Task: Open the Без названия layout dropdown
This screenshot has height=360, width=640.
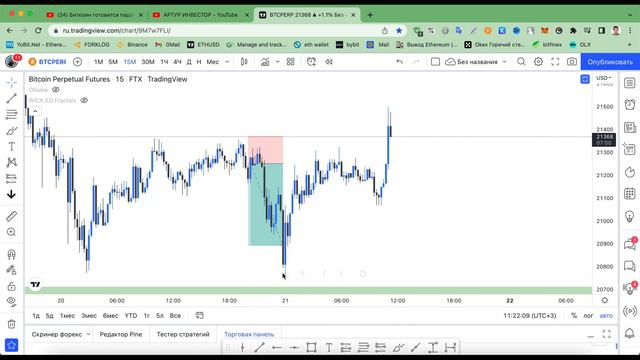Action: pyautogui.click(x=476, y=62)
